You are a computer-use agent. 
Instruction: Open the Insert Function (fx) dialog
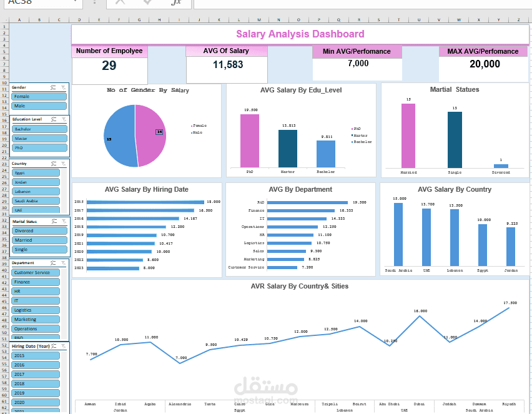click(176, 2)
